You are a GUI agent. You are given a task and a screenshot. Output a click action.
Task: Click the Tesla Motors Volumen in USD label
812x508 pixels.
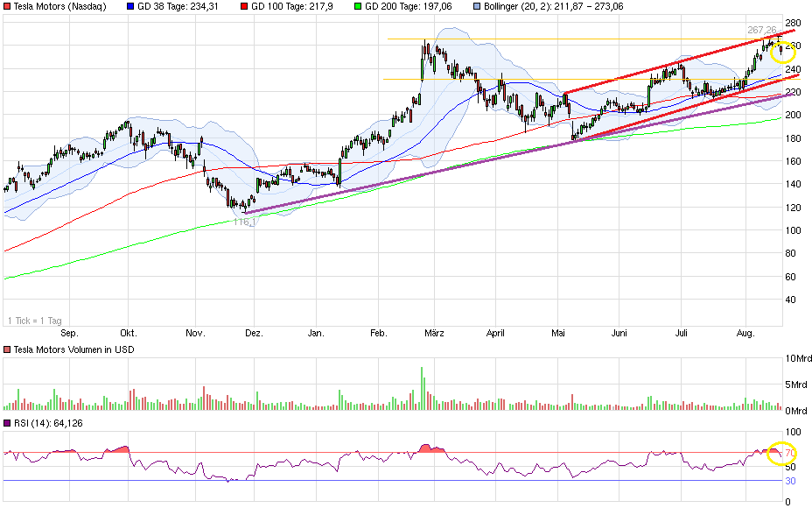click(74, 349)
